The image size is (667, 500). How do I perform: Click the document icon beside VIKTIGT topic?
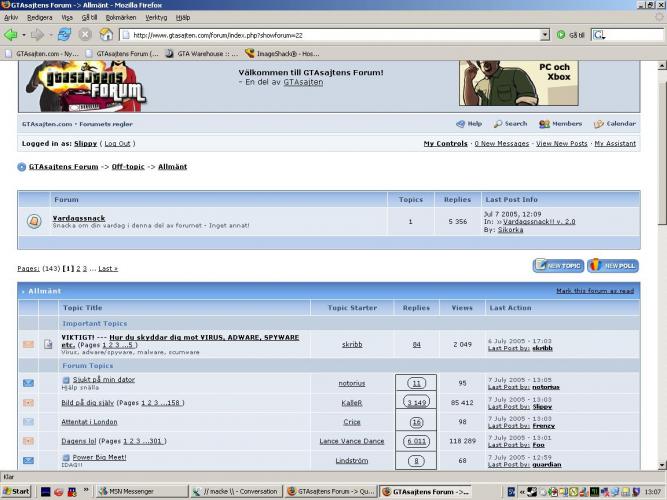[x=48, y=344]
